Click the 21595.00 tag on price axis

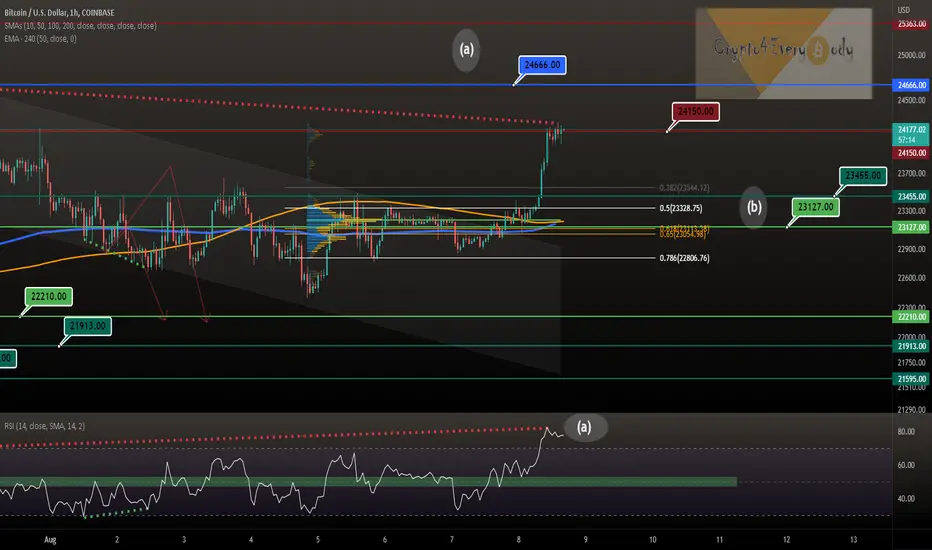click(912, 379)
